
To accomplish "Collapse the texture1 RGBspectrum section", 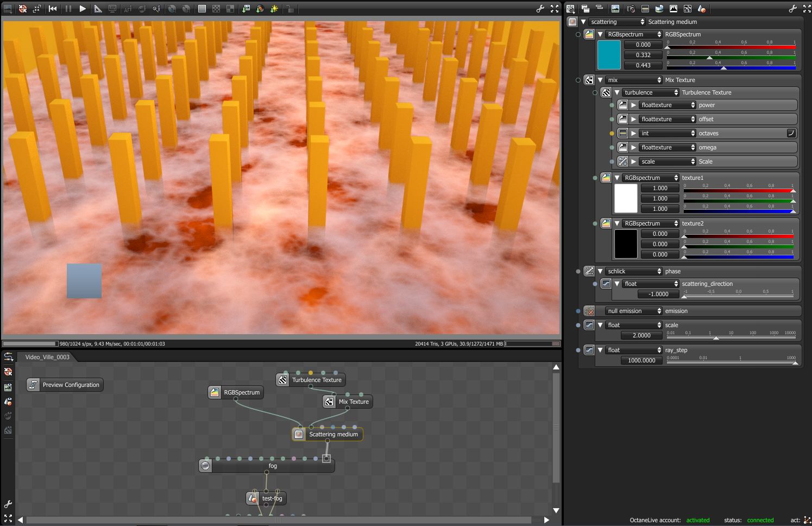I will coord(617,178).
